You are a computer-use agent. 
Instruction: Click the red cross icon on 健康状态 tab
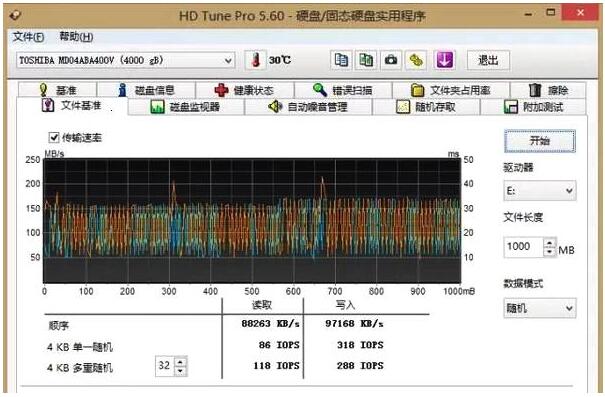[221, 90]
